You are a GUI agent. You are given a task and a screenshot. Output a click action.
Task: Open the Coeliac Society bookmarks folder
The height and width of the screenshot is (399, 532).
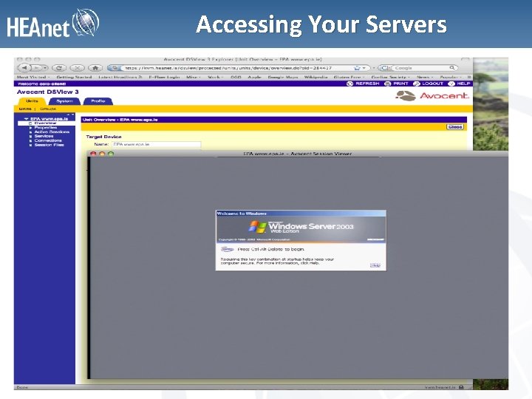[390, 78]
